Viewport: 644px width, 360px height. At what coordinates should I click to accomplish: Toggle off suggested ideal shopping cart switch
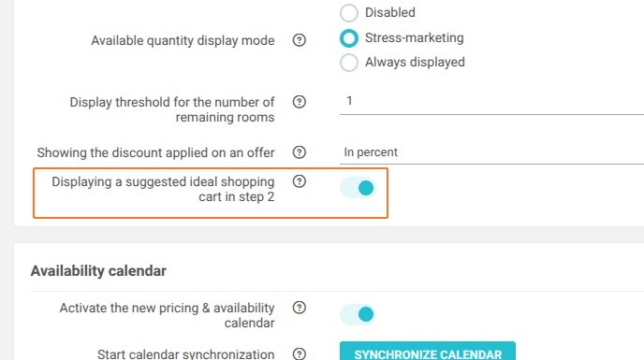pyautogui.click(x=358, y=188)
